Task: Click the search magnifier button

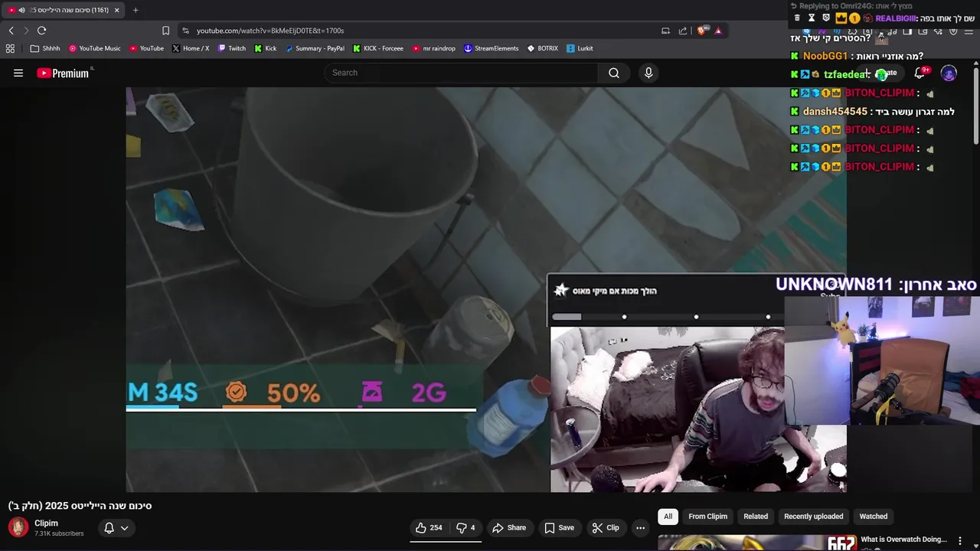Action: point(614,73)
